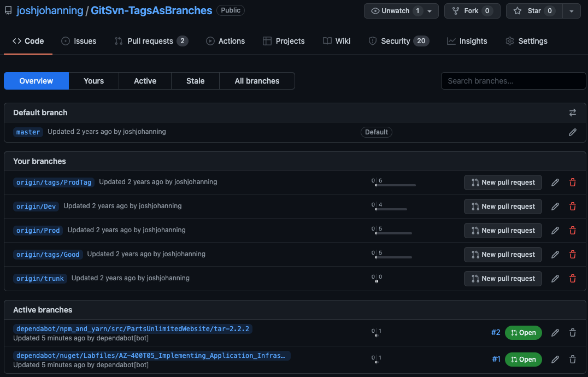Expand the Star list dropdown caret
This screenshot has height=377, width=588.
click(571, 11)
